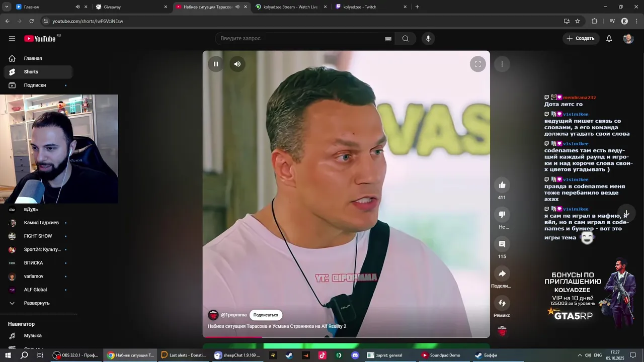Open the FIGHT SHOW subscription

point(38,236)
